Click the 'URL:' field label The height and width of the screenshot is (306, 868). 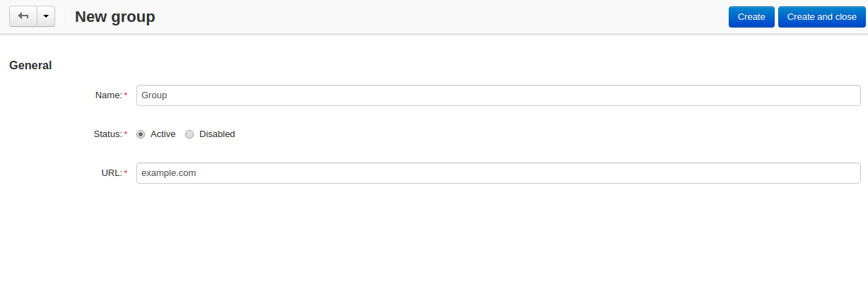pos(112,173)
